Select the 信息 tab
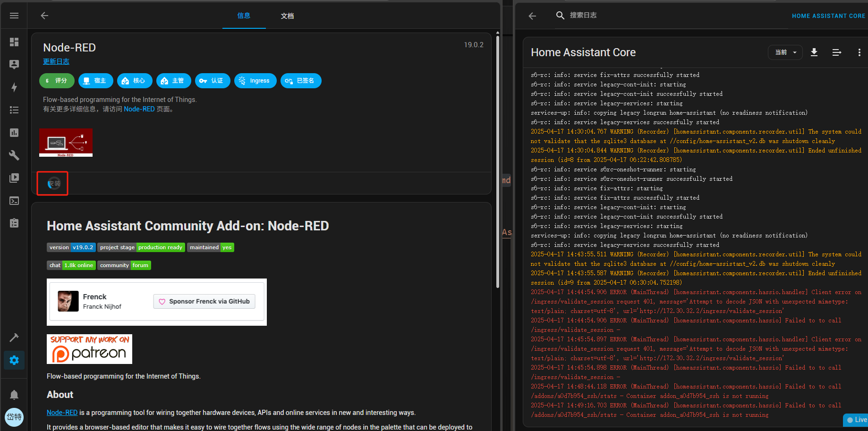The height and width of the screenshot is (431, 868). coord(244,16)
